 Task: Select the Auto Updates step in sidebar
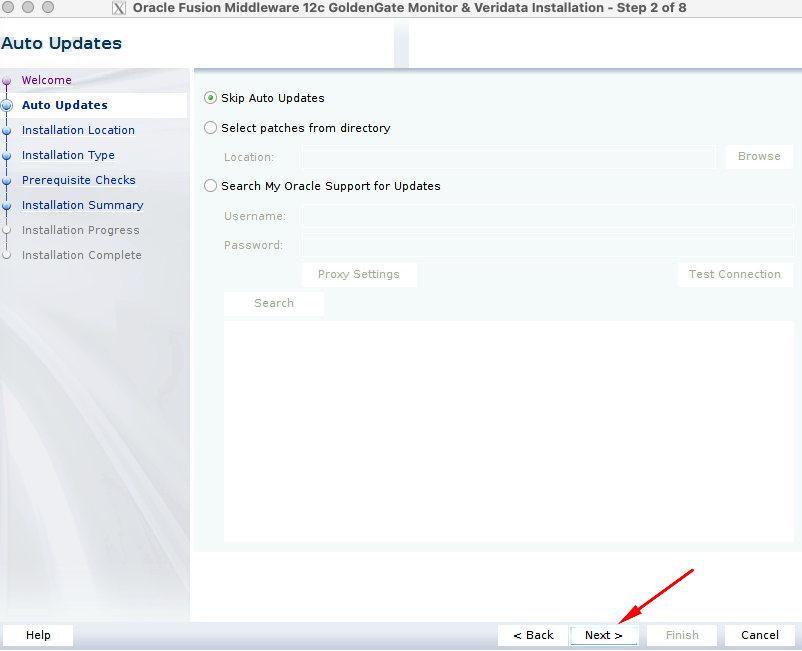pyautogui.click(x=64, y=105)
